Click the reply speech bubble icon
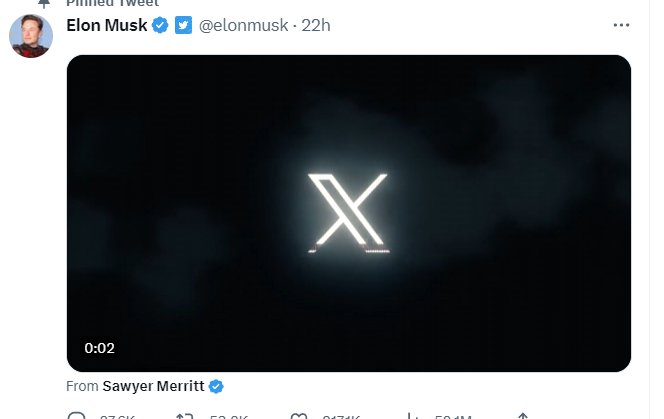 (x=77, y=416)
